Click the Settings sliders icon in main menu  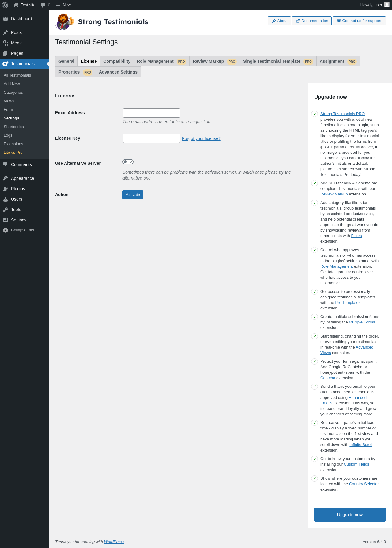tap(6, 220)
